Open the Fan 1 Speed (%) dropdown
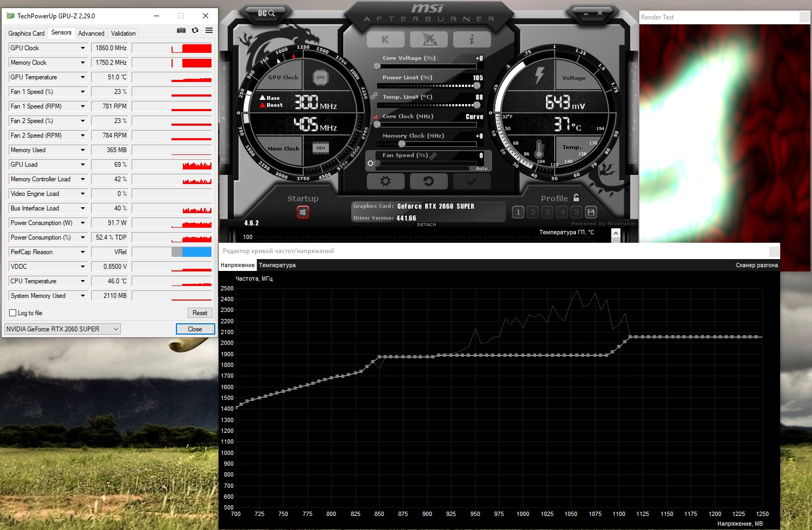The image size is (812, 530). click(83, 92)
